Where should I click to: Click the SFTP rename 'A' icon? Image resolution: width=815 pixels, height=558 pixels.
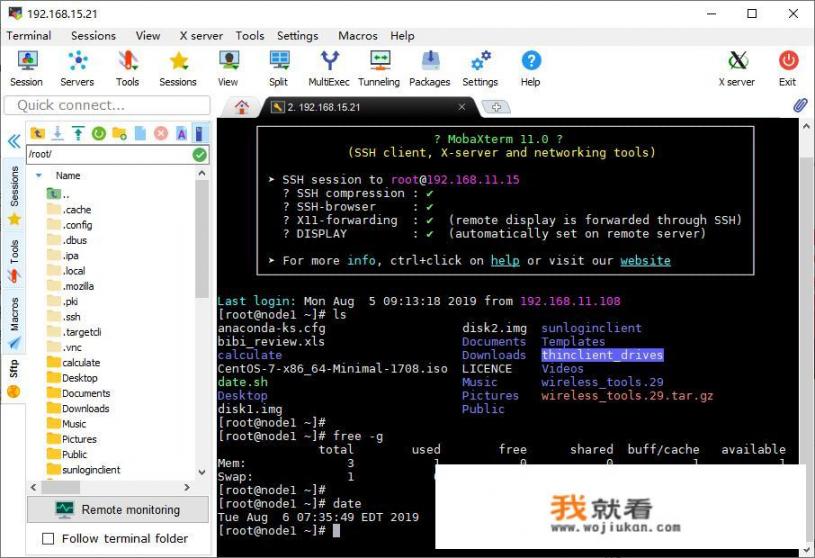tap(181, 134)
